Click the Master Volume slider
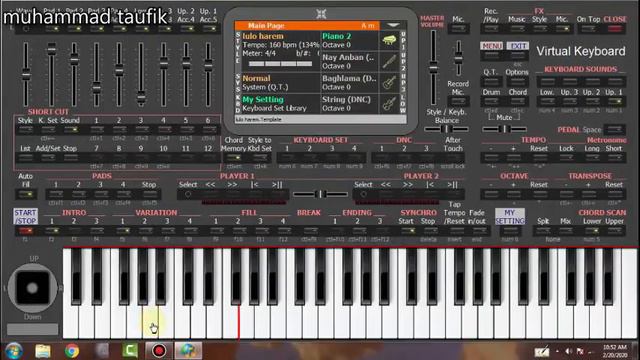This screenshot has width=640, height=360. [433, 67]
